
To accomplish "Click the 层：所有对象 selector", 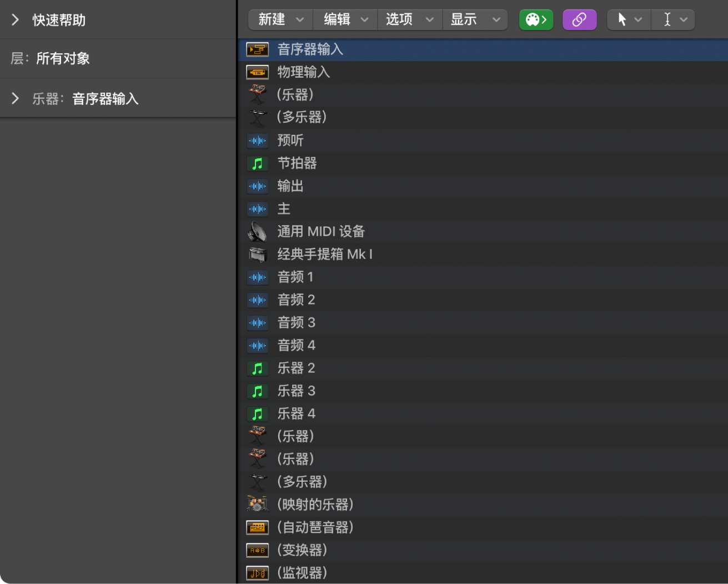I will click(x=63, y=58).
